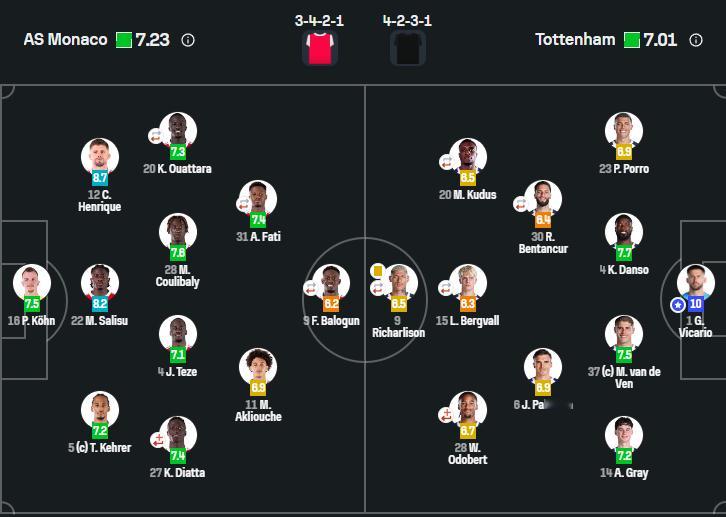726x517 pixels.
Task: Click the info icon beside AS Monaco's rating
Action: (x=188, y=41)
